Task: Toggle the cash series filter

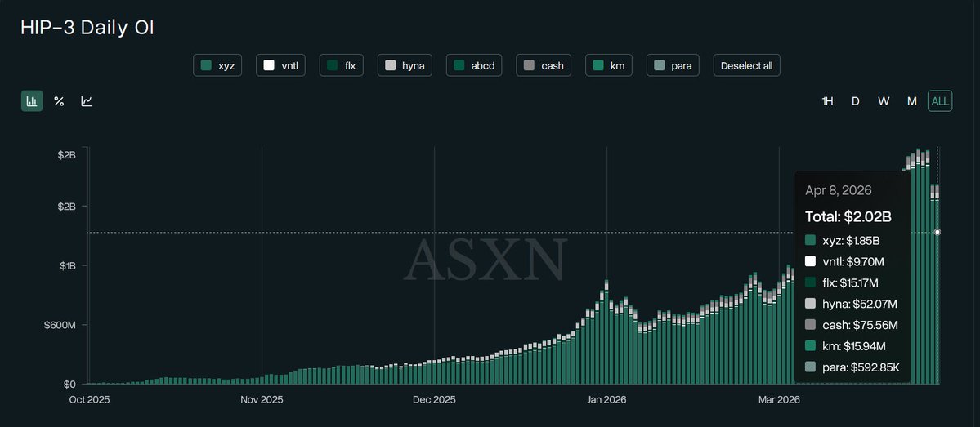Action: [x=544, y=65]
